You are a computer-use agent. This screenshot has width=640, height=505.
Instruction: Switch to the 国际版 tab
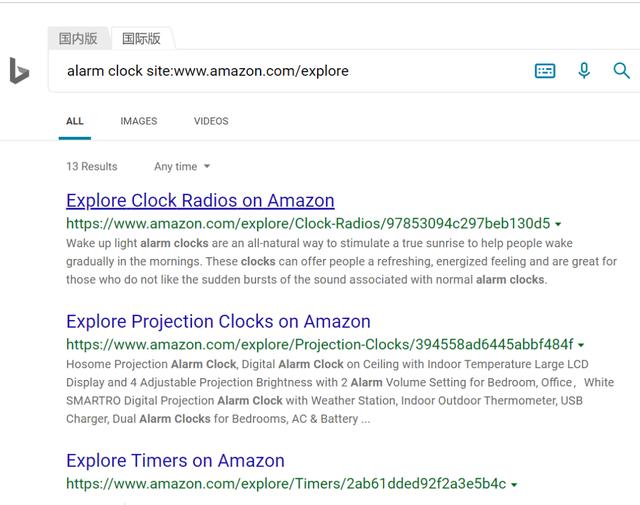[x=141, y=38]
